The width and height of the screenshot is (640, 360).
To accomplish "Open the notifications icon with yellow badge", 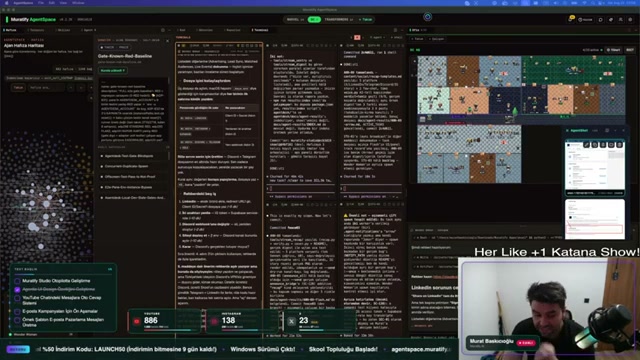I will click(x=571, y=19).
